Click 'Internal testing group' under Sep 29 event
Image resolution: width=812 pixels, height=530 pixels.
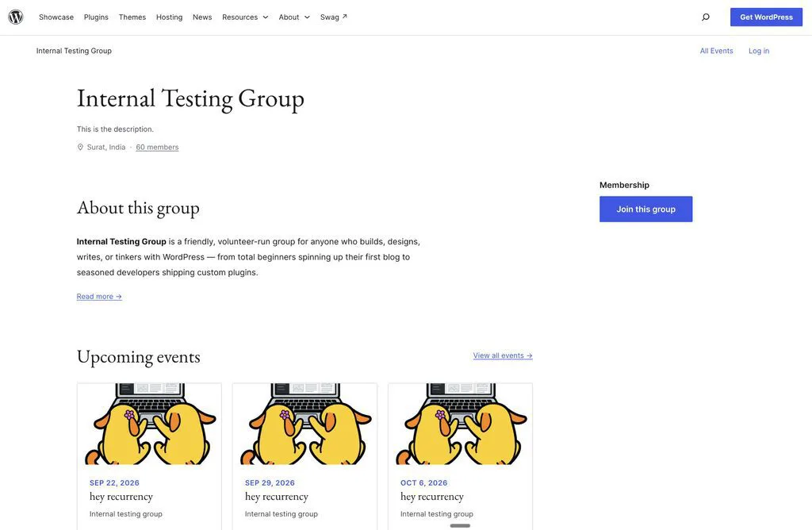click(282, 514)
